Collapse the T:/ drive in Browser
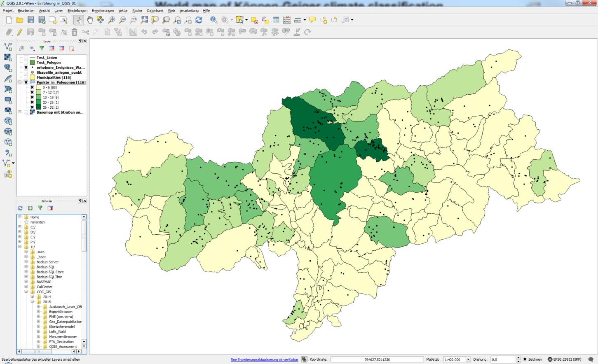Viewport: 598px width, 364px height. (x=20, y=247)
